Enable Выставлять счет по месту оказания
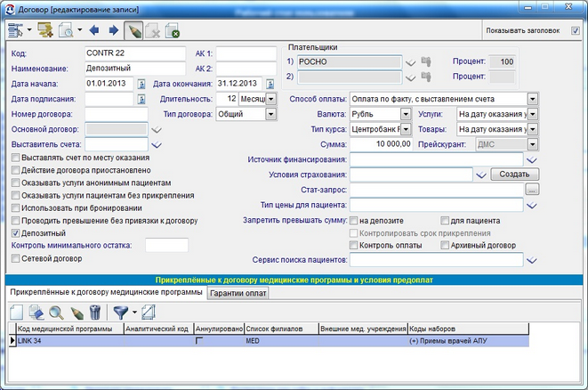 [x=15, y=158]
